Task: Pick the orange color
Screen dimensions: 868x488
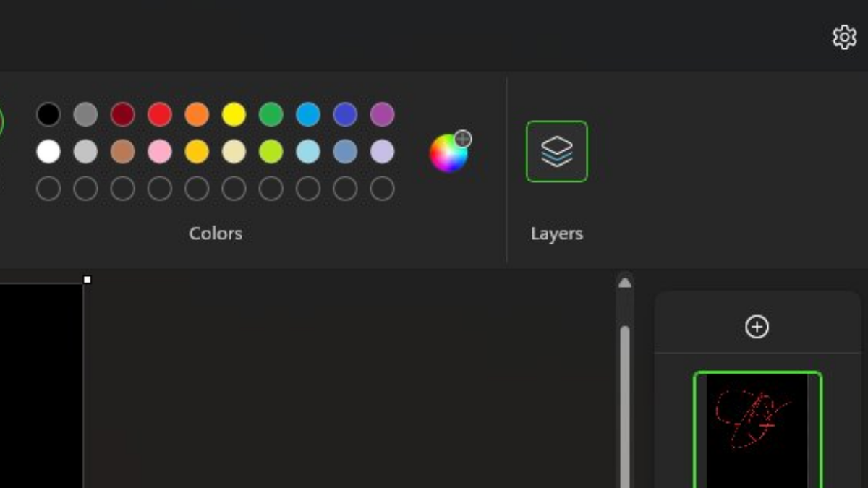Action: pyautogui.click(x=197, y=114)
